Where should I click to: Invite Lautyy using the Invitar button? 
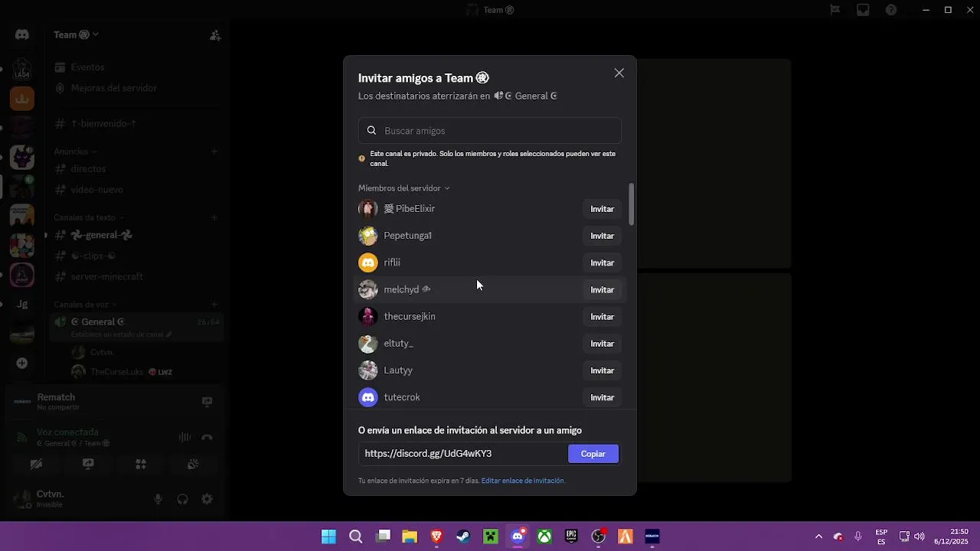pos(602,370)
